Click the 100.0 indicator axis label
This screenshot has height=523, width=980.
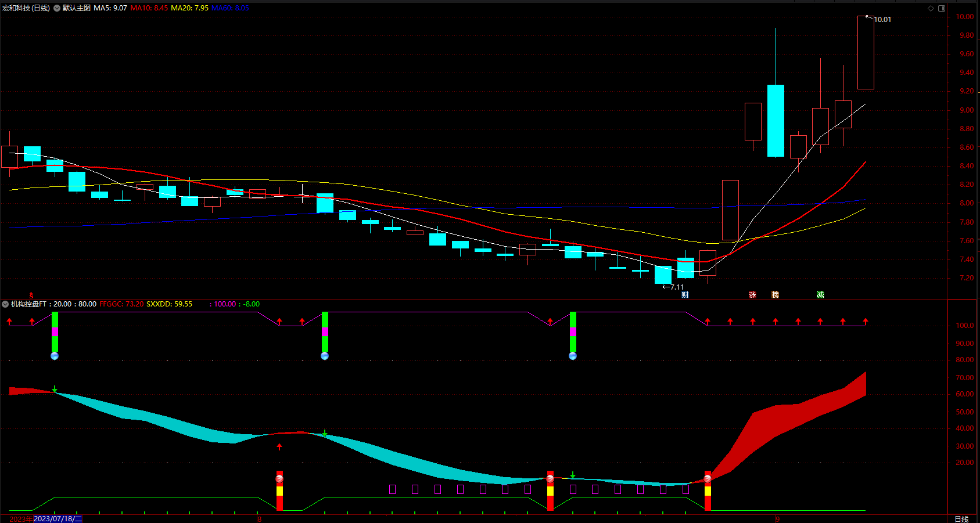[965, 326]
